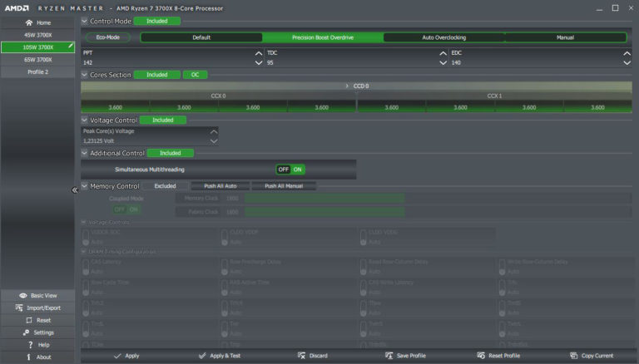Toggle Memory Control Excluded button

coord(165,186)
